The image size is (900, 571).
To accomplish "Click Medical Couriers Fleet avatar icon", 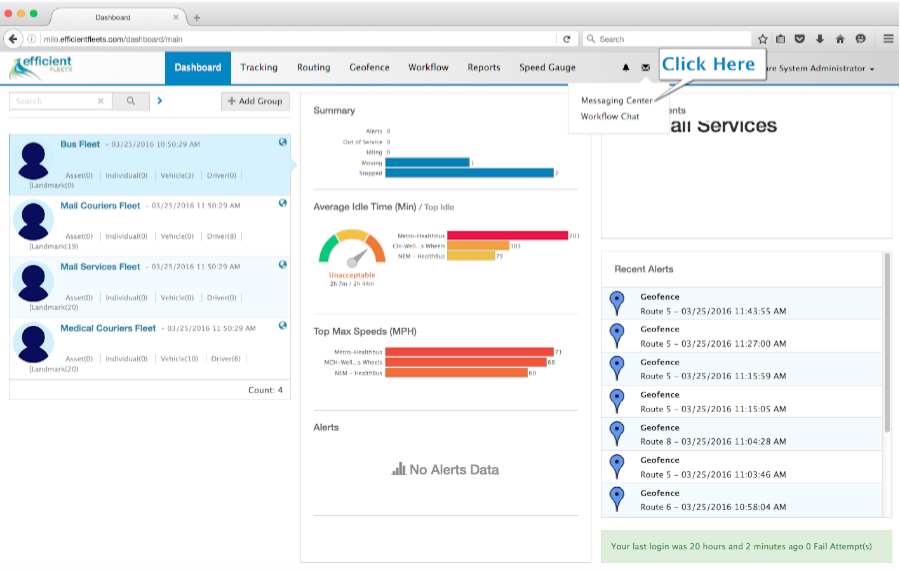I will click(x=33, y=343).
